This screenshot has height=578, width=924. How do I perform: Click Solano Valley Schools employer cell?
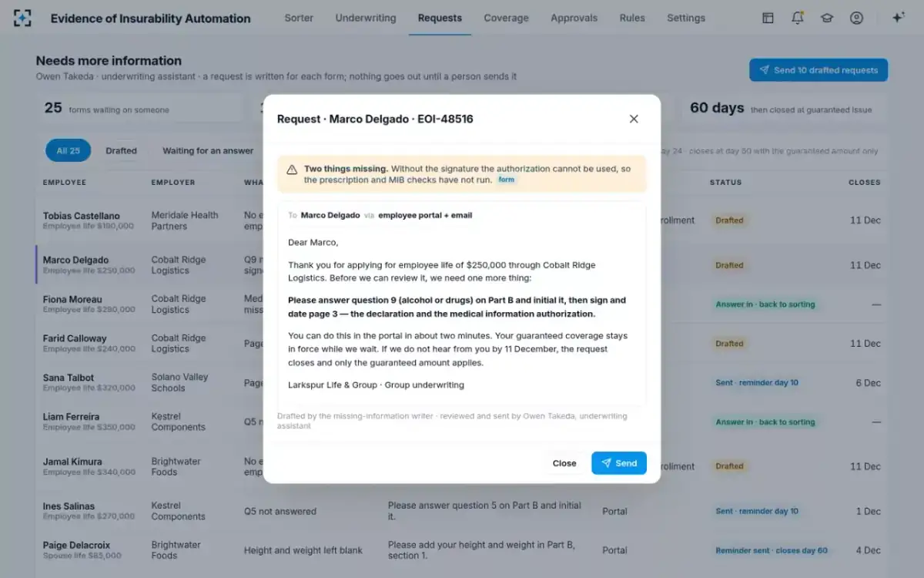[x=179, y=383]
